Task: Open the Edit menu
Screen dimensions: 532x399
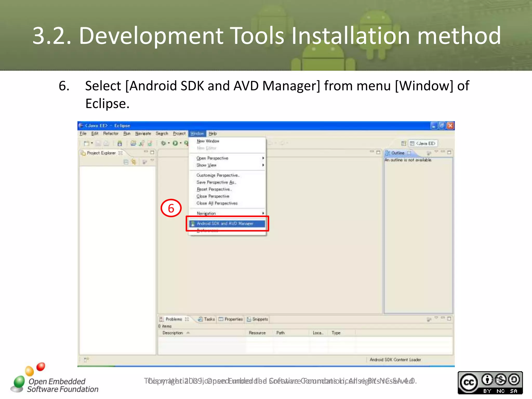Action: 95,134
